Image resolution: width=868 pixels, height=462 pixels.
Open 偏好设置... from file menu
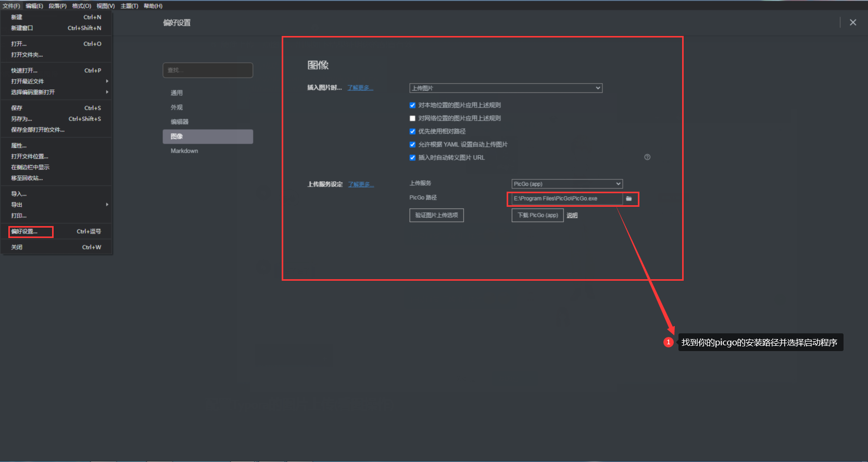56,231
